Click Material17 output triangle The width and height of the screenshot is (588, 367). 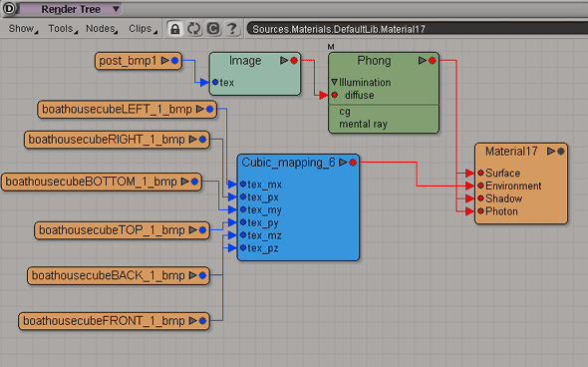click(551, 152)
